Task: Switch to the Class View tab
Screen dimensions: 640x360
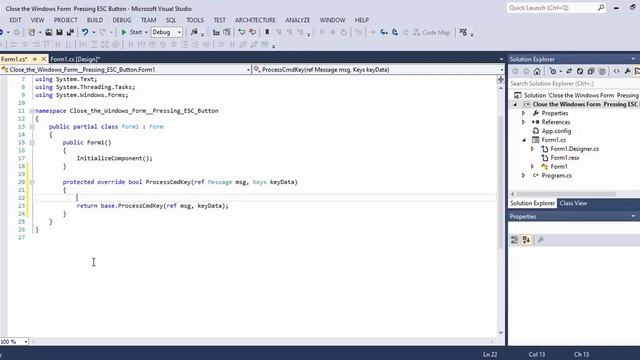Action: pyautogui.click(x=573, y=203)
